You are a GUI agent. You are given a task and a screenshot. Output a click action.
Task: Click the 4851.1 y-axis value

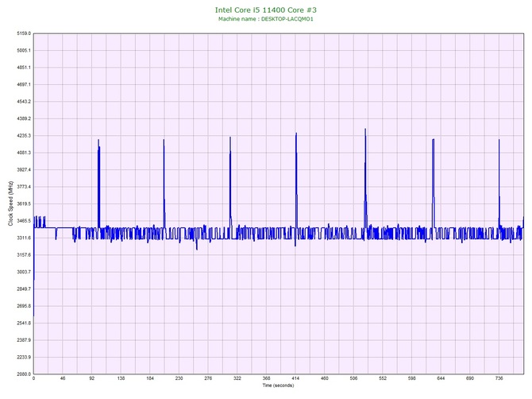[24, 68]
